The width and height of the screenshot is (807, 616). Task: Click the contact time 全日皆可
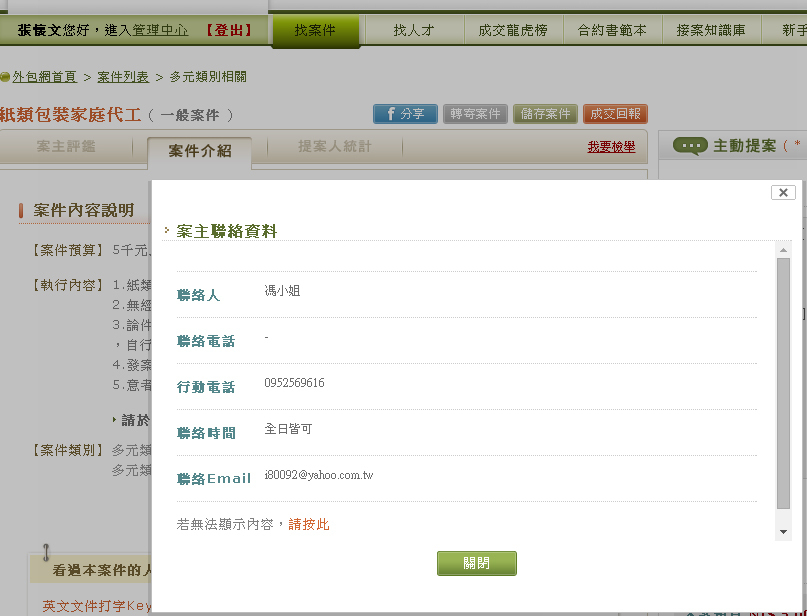tap(288, 429)
